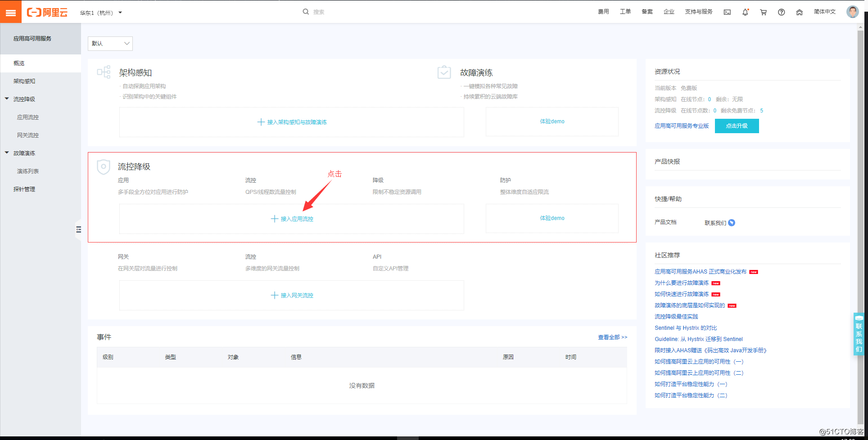Open the Cloud Shell terminal icon
868x440 pixels.
[x=727, y=12]
